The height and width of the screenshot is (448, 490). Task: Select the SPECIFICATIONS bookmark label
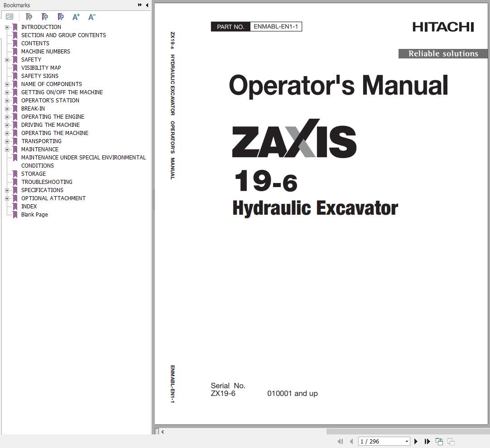pos(42,190)
